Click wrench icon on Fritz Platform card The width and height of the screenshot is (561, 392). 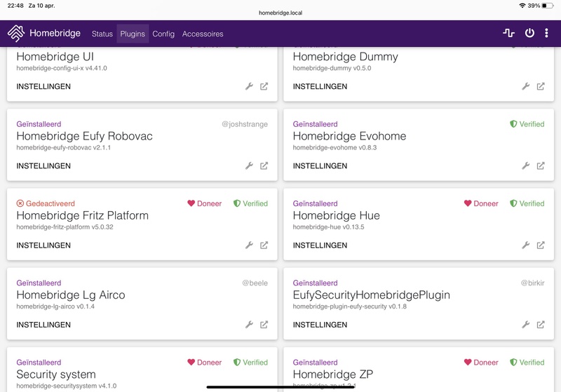[x=249, y=245]
